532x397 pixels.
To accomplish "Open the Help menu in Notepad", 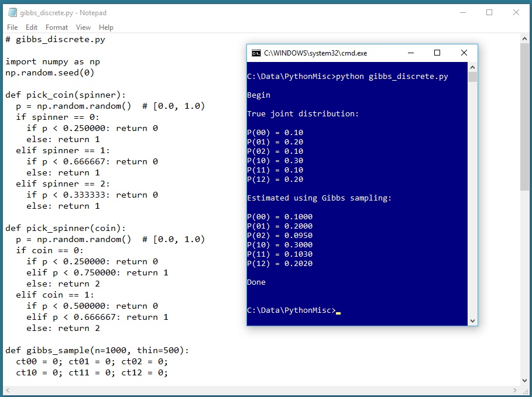I will (106, 27).
